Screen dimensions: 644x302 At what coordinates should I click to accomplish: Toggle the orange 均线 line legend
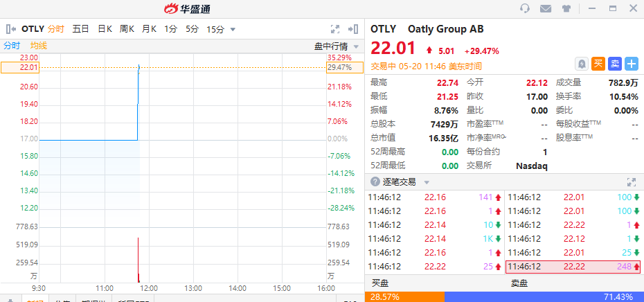(39, 46)
